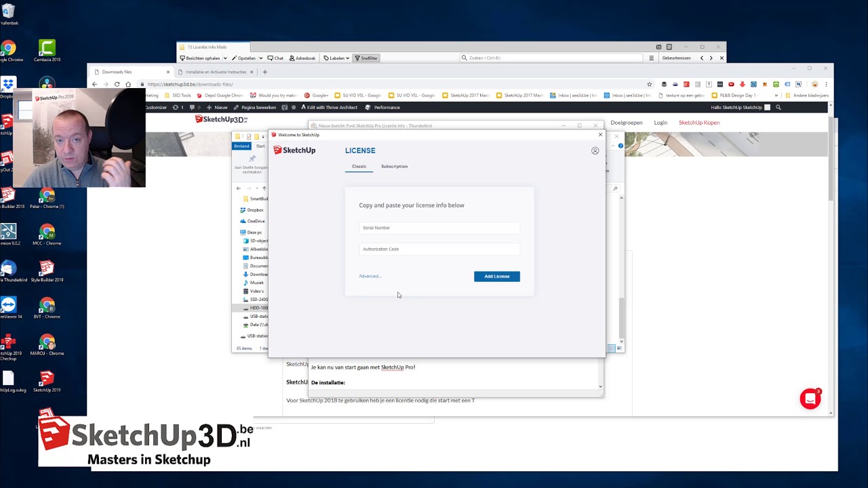Screen dimensions: 868x488
Task: Click Edit with Thrive Architect
Action: point(329,107)
